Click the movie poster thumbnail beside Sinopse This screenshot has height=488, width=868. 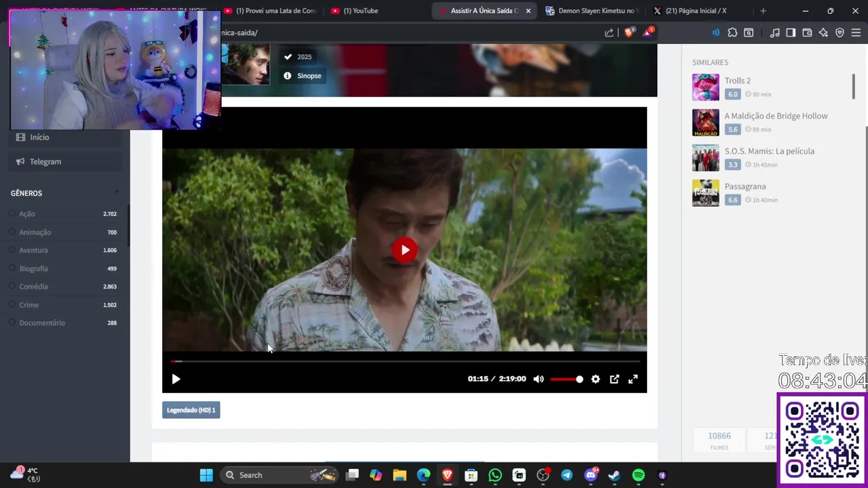click(x=245, y=64)
